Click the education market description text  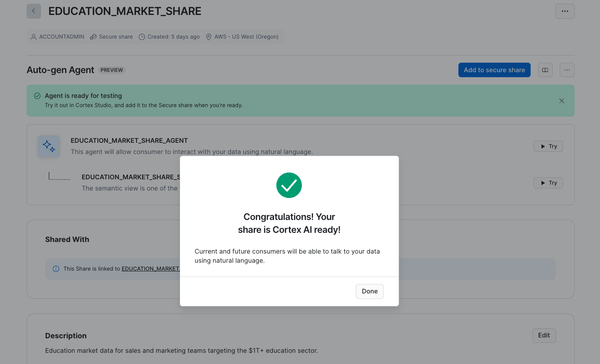tap(181, 351)
